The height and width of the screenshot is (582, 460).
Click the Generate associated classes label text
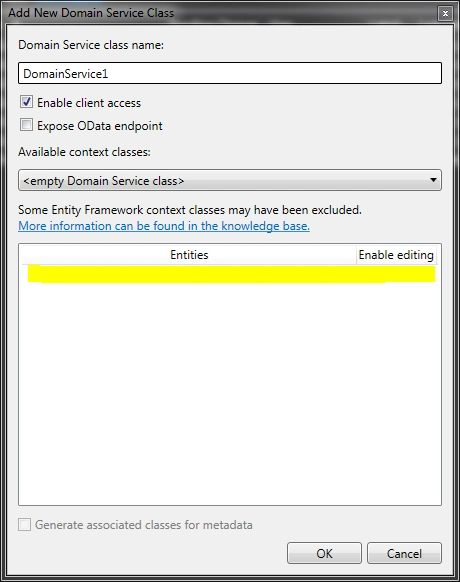144,525
